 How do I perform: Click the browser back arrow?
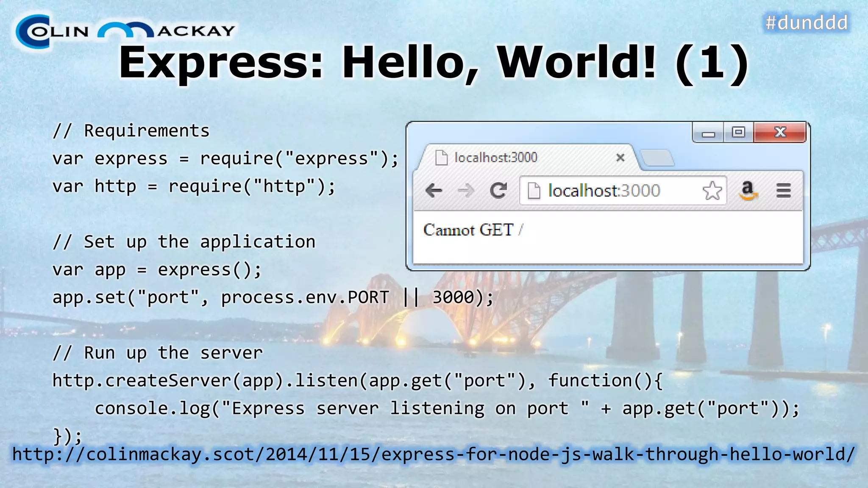pos(434,191)
